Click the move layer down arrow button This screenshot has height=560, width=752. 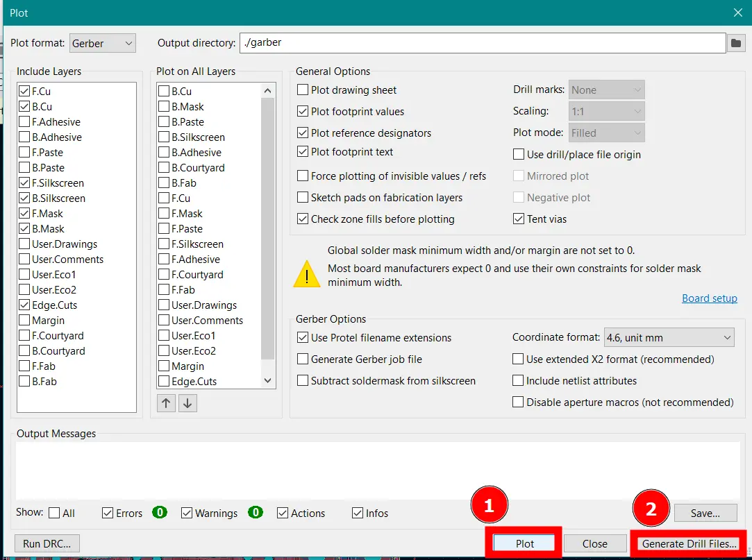click(187, 403)
